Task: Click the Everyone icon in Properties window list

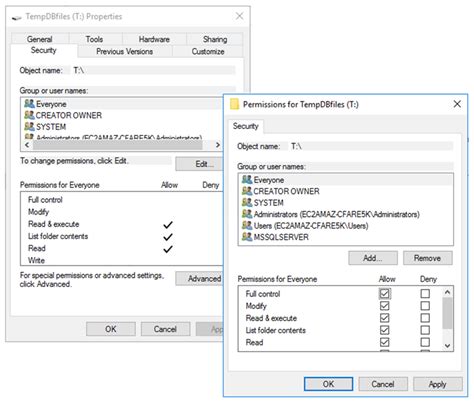Action: point(29,104)
